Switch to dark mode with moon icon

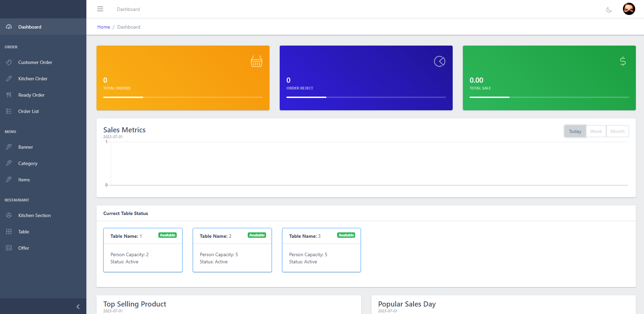(609, 10)
